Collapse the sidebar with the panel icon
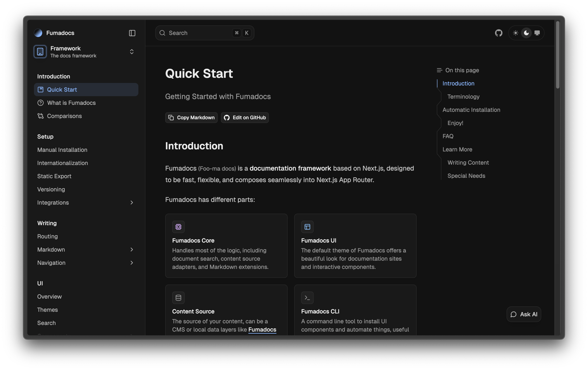Screen dimensions: 588x370 point(132,33)
